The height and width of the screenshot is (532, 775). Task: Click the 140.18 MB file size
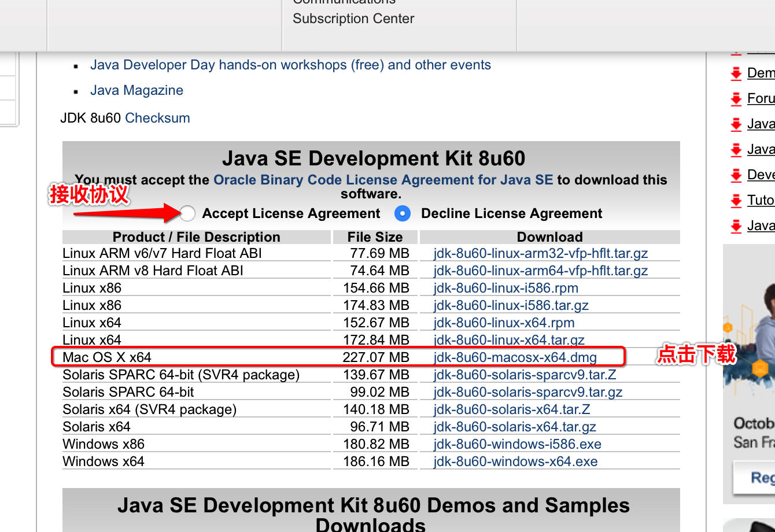(x=376, y=409)
